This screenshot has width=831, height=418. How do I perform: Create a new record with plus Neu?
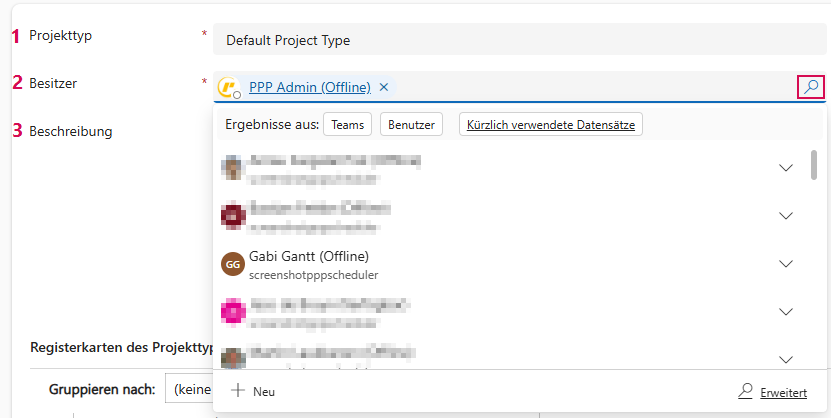[x=253, y=391]
